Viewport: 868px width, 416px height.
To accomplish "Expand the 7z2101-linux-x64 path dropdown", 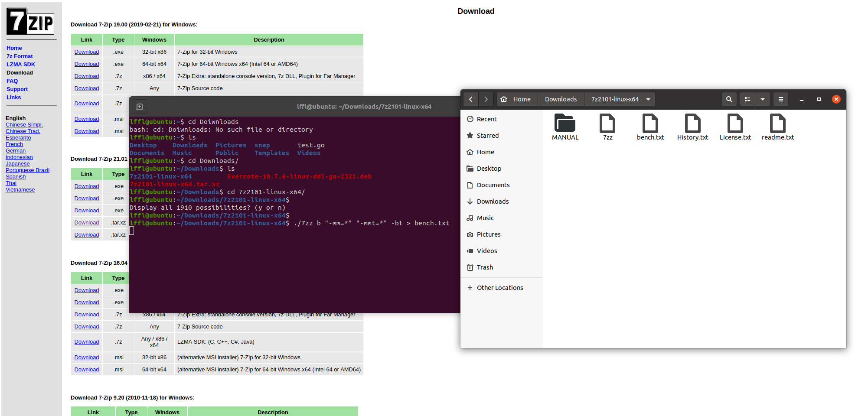I will pos(648,99).
